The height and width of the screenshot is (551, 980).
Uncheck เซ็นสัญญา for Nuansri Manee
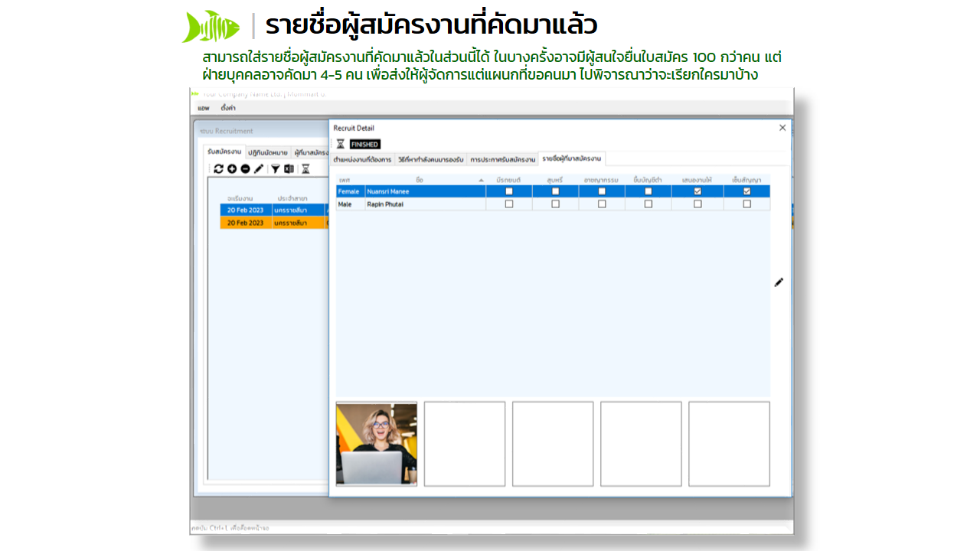coord(747,191)
